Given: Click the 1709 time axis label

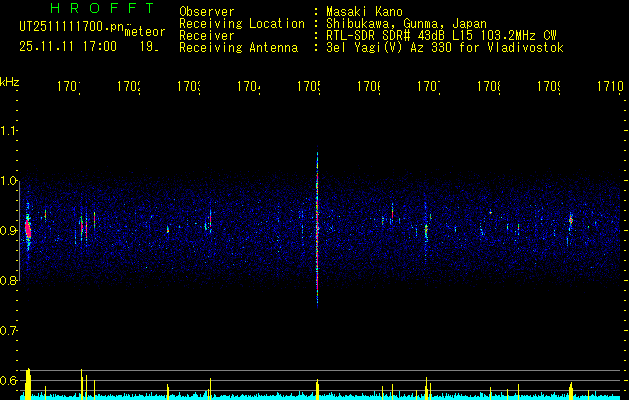Looking at the screenshot, I should point(549,87).
